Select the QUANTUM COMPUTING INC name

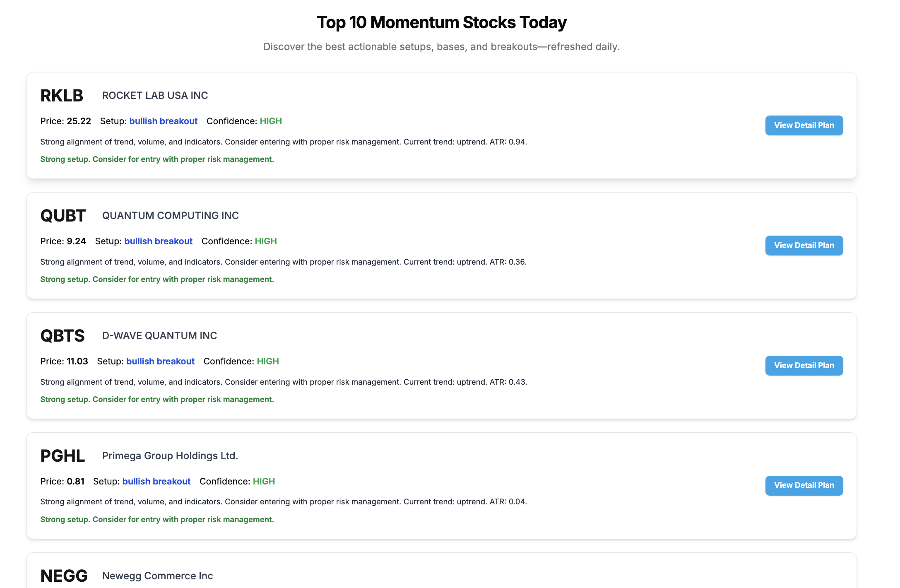tap(171, 216)
